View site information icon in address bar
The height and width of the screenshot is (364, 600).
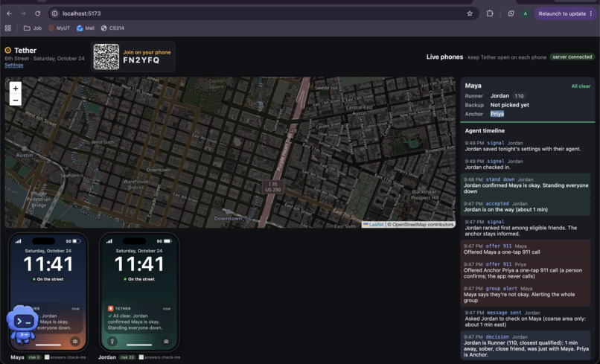[55, 13]
